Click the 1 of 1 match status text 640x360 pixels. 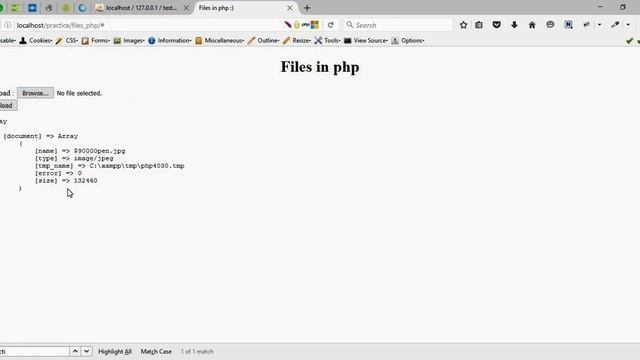(x=197, y=351)
